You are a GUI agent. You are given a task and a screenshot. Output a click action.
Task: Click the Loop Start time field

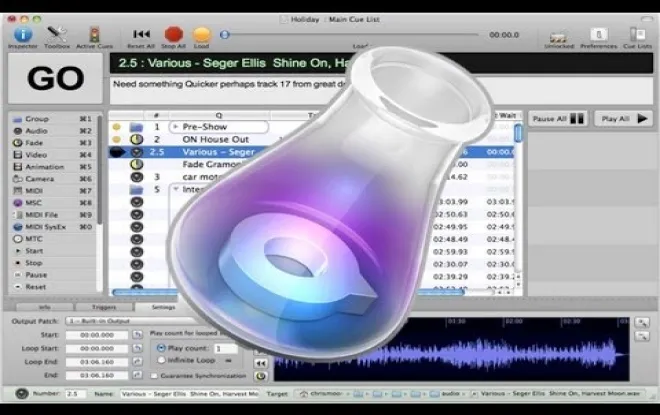click(x=97, y=348)
